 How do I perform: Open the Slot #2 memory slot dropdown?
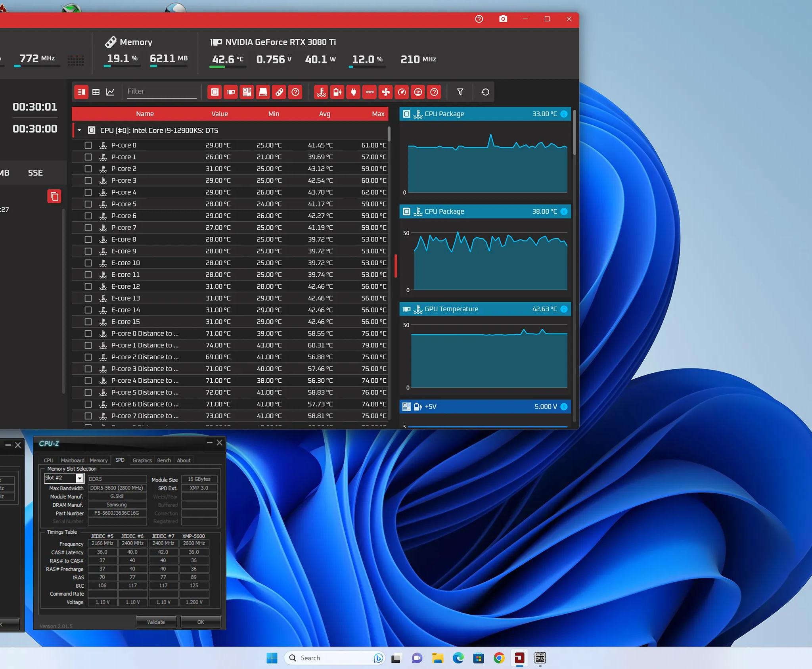click(x=79, y=478)
